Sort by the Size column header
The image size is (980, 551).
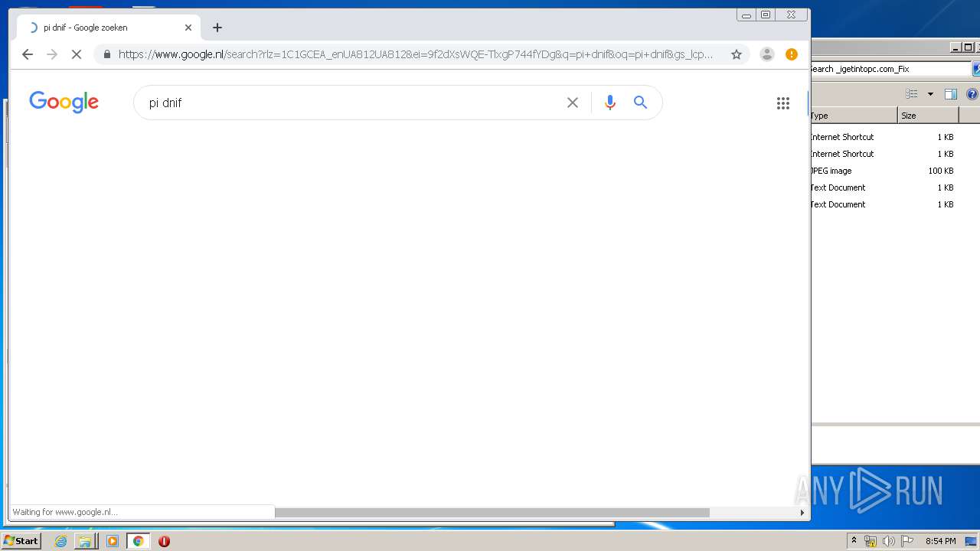(928, 116)
